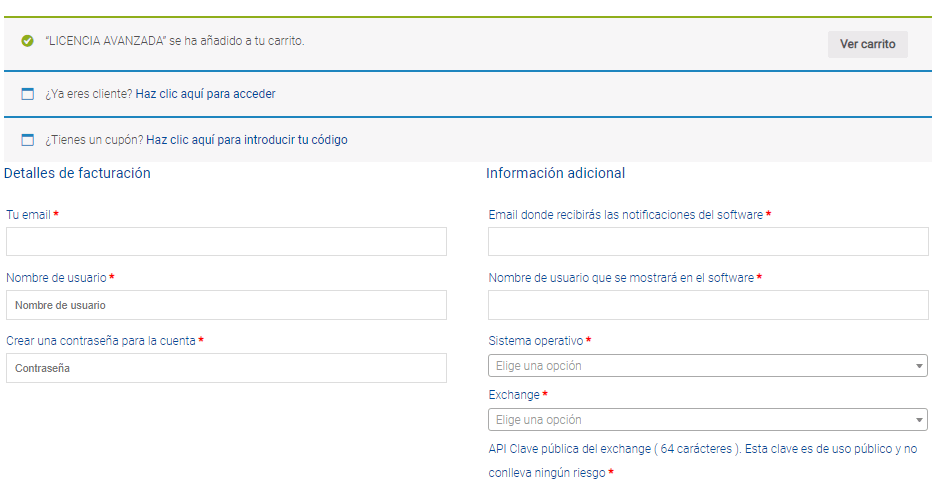Follow the 'Haz clic aquí para acceder' link
This screenshot has width=952, height=482.
[x=205, y=94]
